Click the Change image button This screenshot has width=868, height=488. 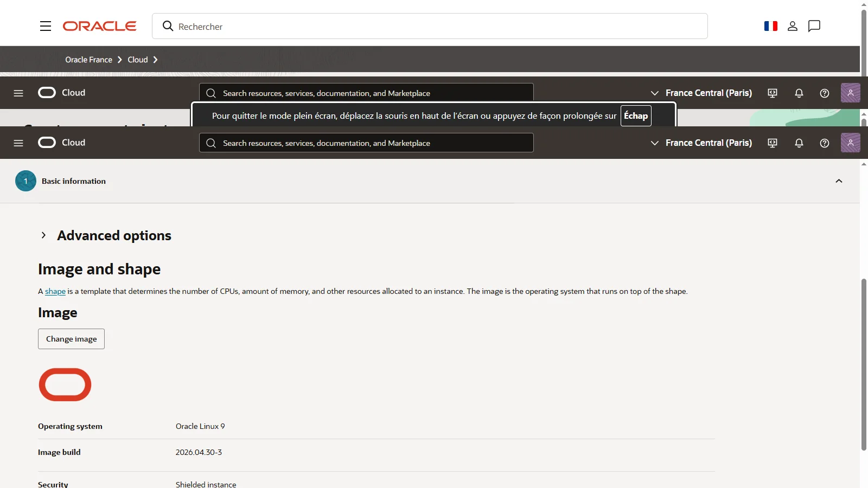(x=71, y=339)
